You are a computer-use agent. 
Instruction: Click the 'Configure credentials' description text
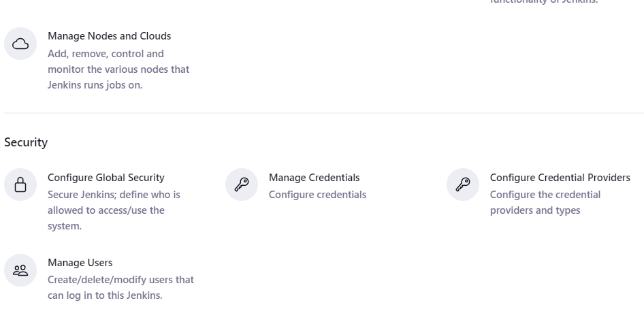coord(317,195)
